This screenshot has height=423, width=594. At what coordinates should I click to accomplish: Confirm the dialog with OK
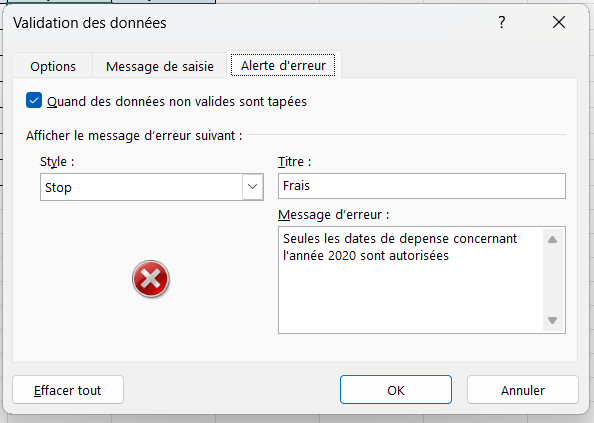395,390
